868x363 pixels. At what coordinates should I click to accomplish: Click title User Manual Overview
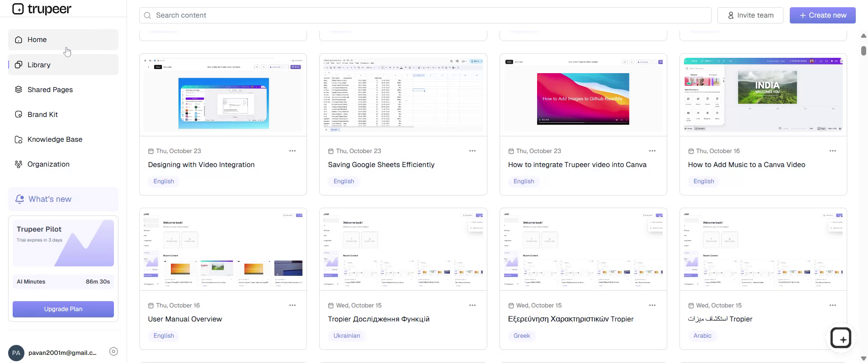tap(185, 319)
